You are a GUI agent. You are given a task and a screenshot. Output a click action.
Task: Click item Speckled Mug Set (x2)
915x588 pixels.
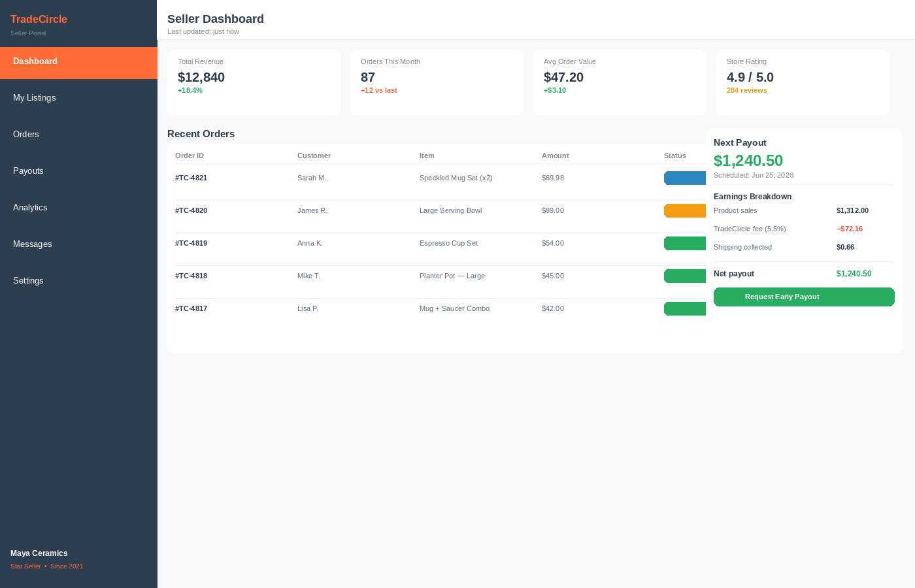pos(456,178)
